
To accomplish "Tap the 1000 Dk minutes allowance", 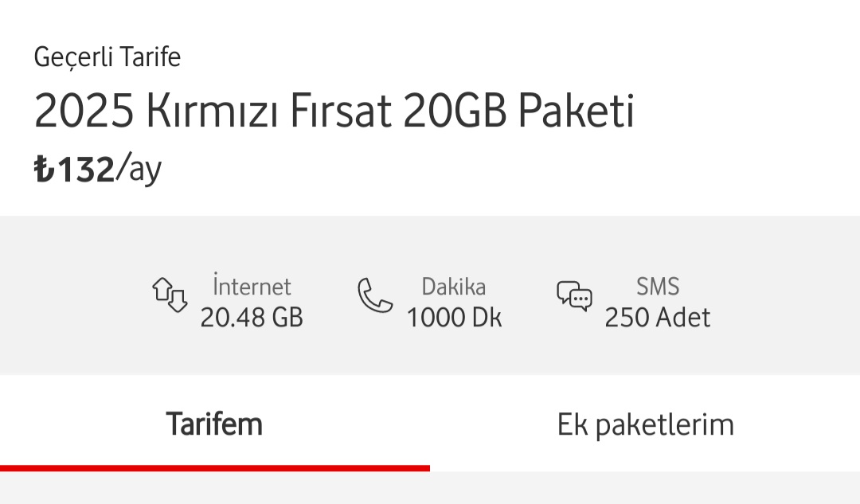I will 454,318.
